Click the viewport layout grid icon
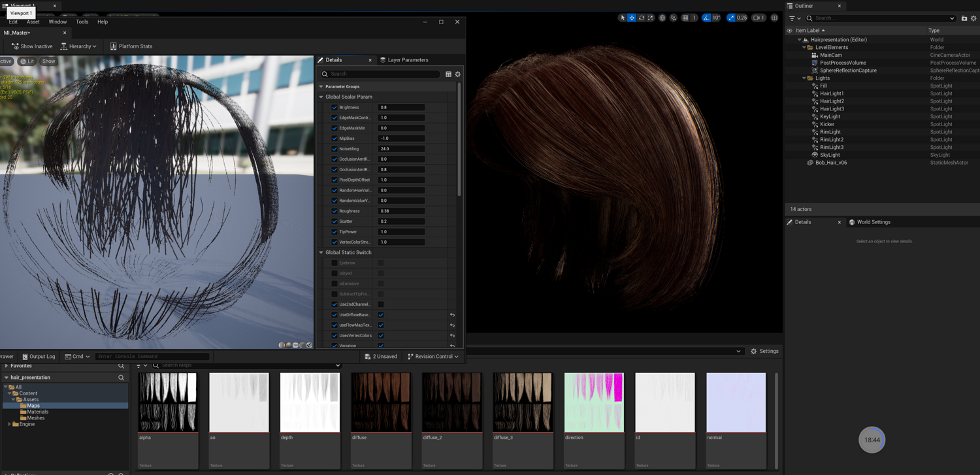 (774, 18)
